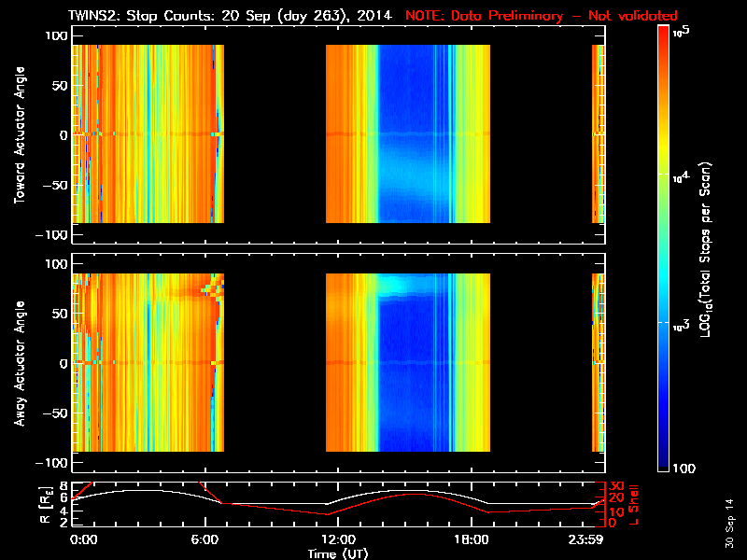This screenshot has height=560, width=747.
Task: Click the red '30' L Shell tick label
Action: pyautogui.click(x=616, y=486)
